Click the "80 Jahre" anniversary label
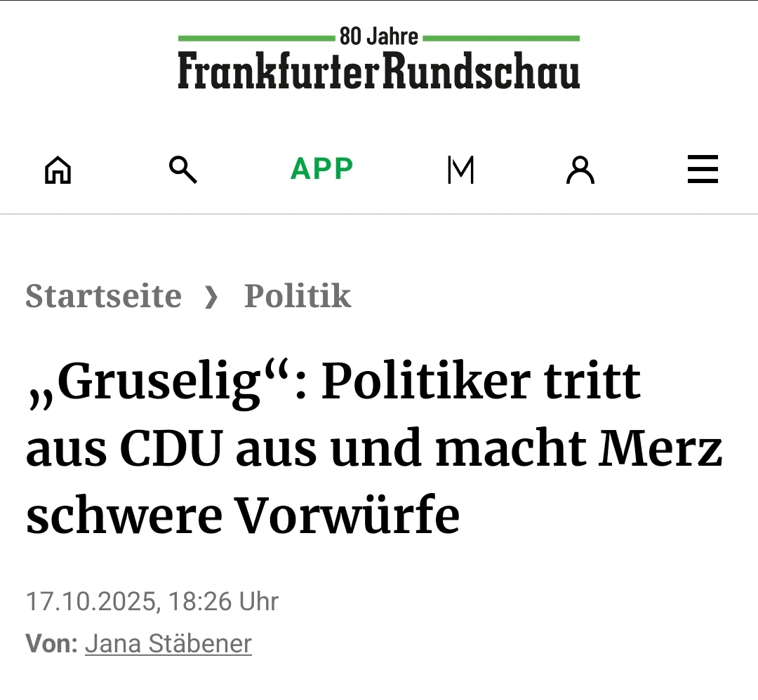The width and height of the screenshot is (758, 700). tap(379, 36)
